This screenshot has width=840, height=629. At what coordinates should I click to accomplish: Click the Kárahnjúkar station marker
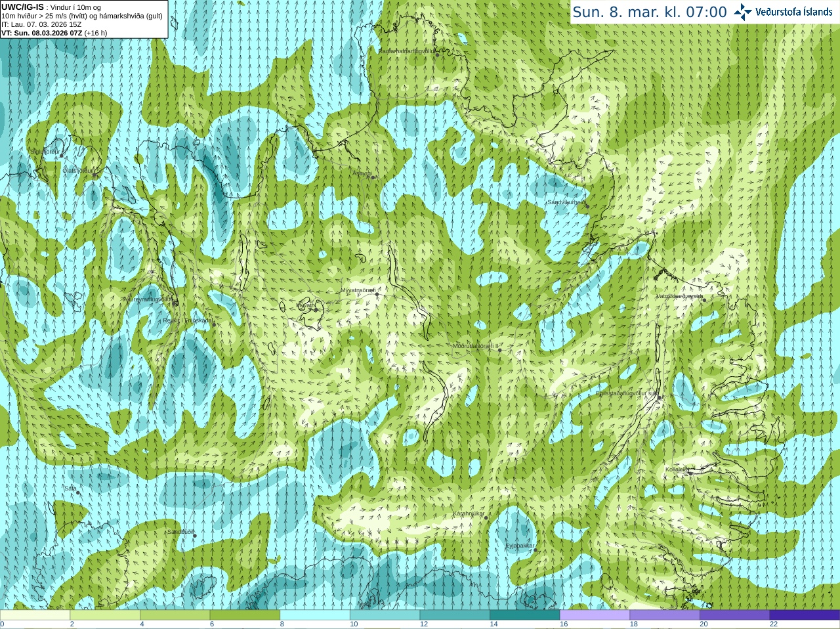tap(486, 518)
